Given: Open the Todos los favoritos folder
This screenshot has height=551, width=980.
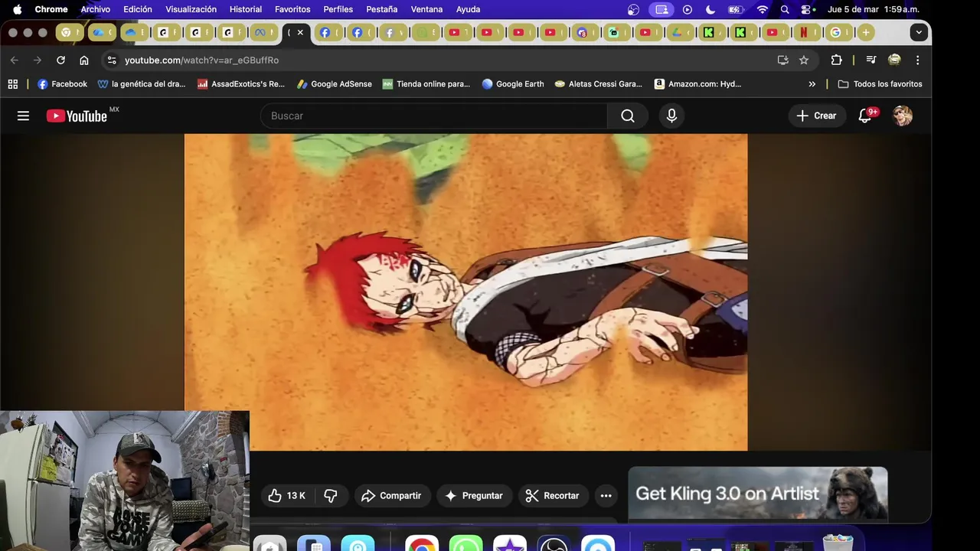Looking at the screenshot, I should coord(880,84).
